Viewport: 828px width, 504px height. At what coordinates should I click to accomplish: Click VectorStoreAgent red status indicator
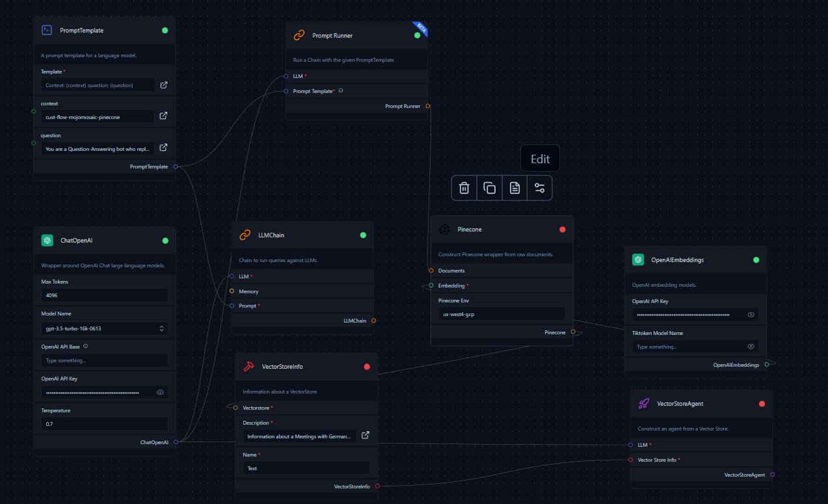point(762,404)
